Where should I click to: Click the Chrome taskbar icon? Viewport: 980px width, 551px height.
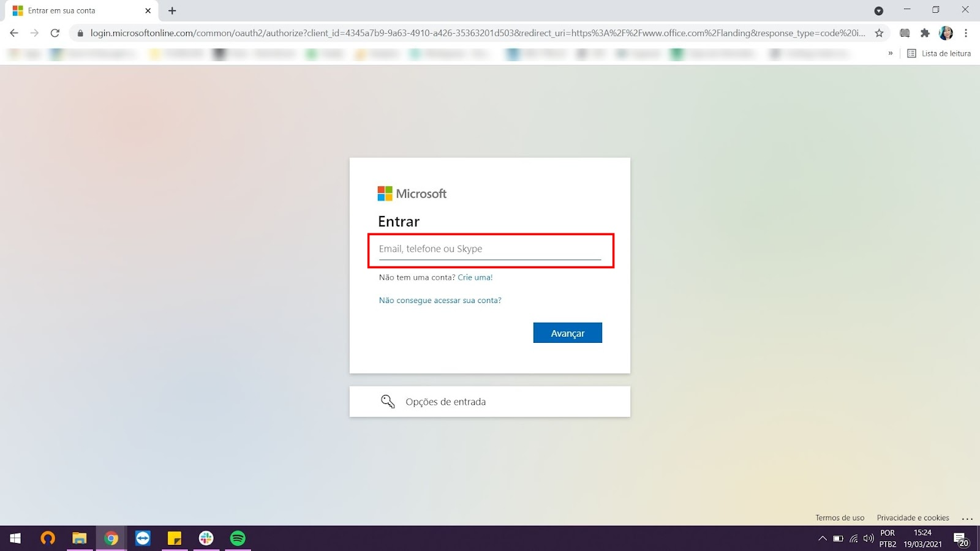(x=111, y=538)
